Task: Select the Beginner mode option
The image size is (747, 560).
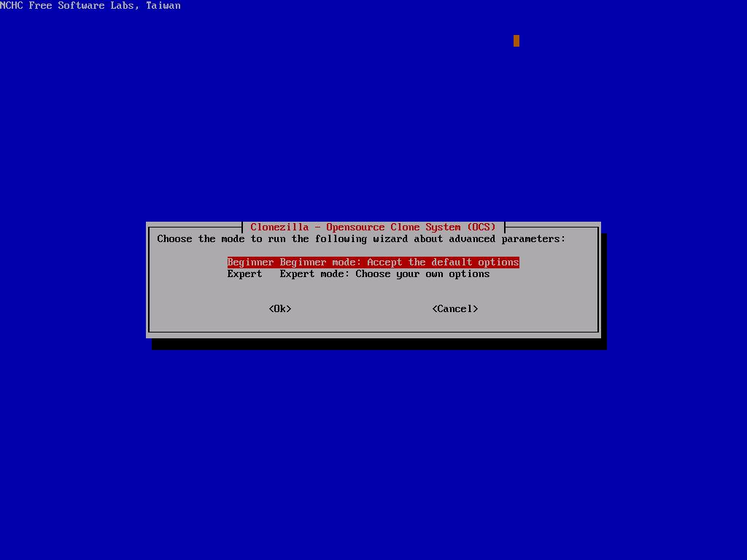Action: click(x=373, y=262)
